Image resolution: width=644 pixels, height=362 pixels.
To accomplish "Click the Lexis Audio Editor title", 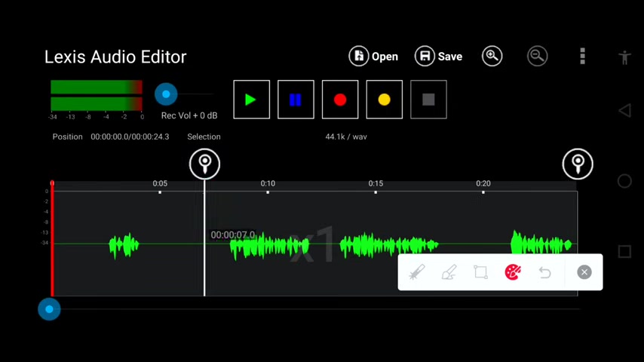I will (x=115, y=57).
